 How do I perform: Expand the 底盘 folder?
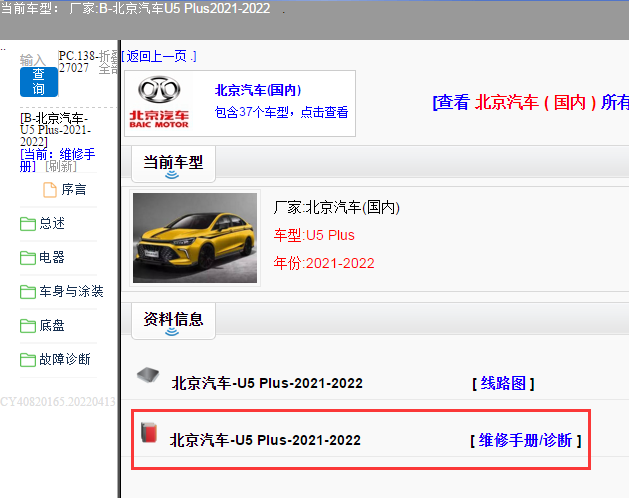[x=52, y=325]
